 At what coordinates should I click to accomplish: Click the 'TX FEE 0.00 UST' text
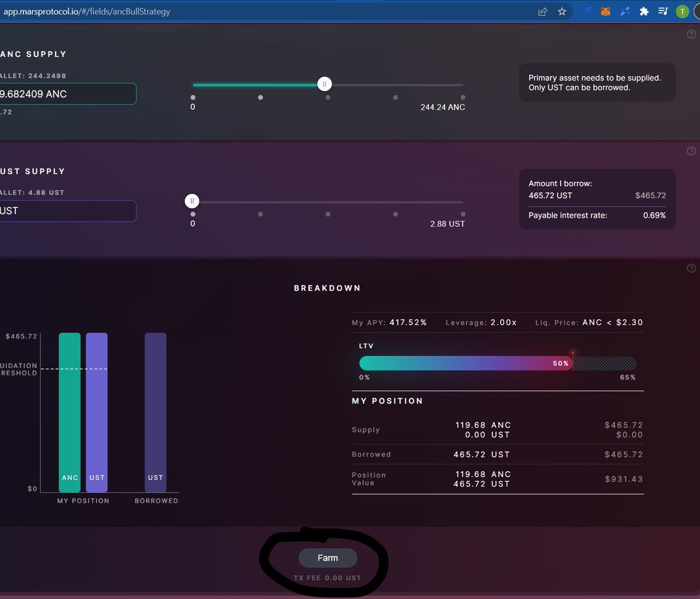point(327,578)
